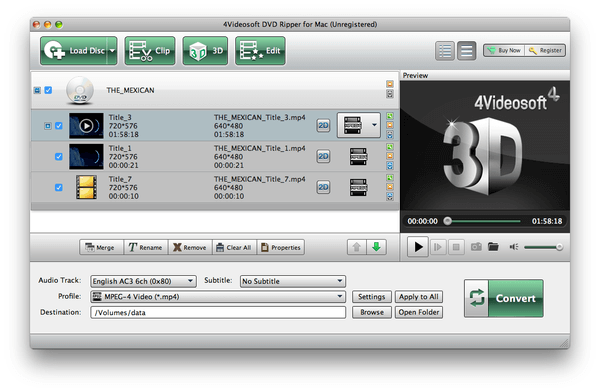Screen dimensions: 600x392
Task: Click the green icon on Title_7 row
Action: pos(390,178)
